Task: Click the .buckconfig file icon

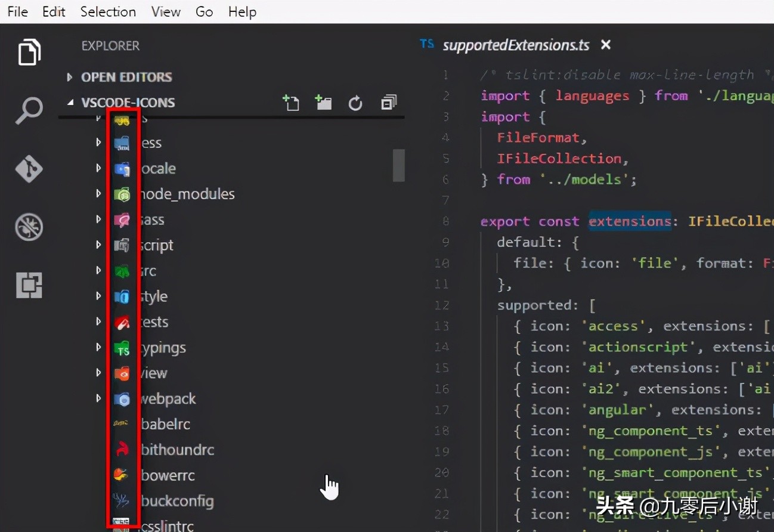Action: pyautogui.click(x=121, y=500)
